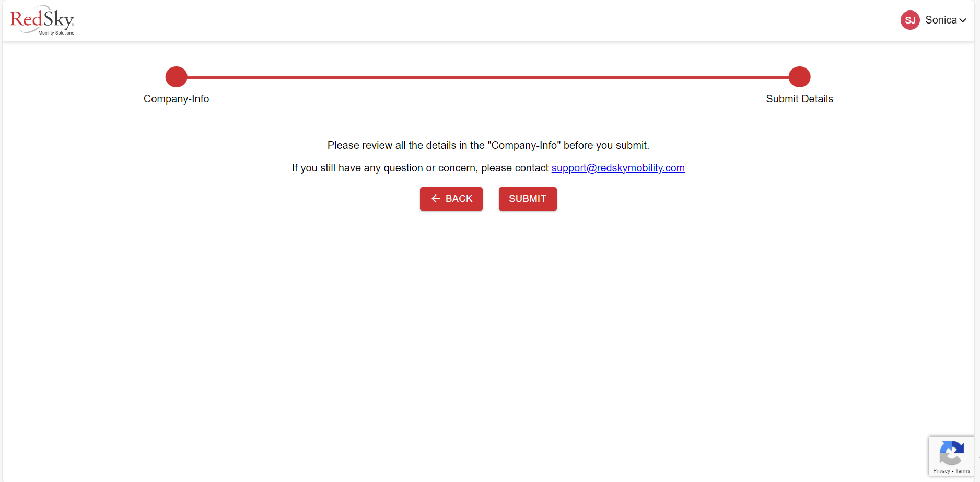Viewport: 980px width, 482px height.
Task: Click the Submit Details step label
Action: [x=799, y=99]
